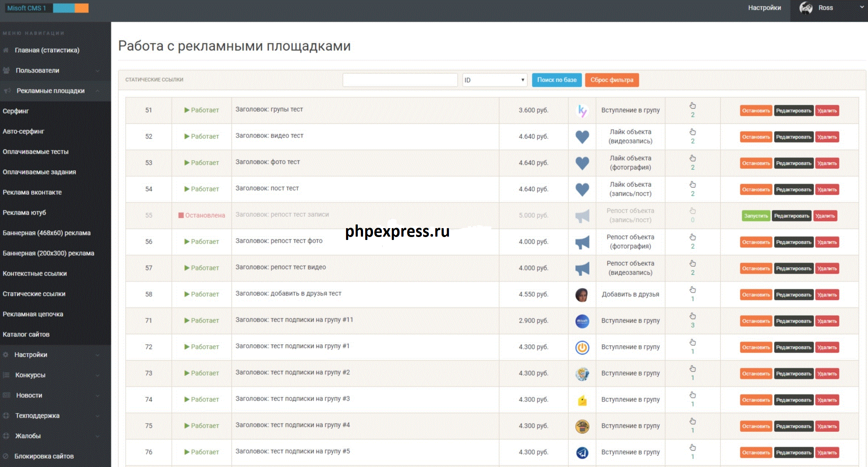Click the megaphone icon in row 56
Viewport: 868px width, 467px height.
(x=582, y=242)
